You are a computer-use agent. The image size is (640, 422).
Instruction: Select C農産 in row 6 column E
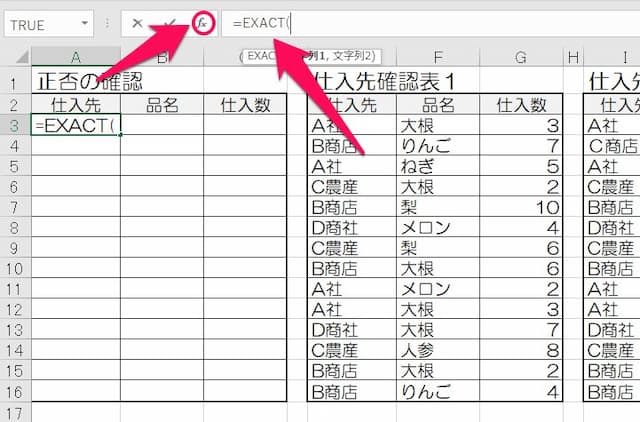pyautogui.click(x=352, y=186)
